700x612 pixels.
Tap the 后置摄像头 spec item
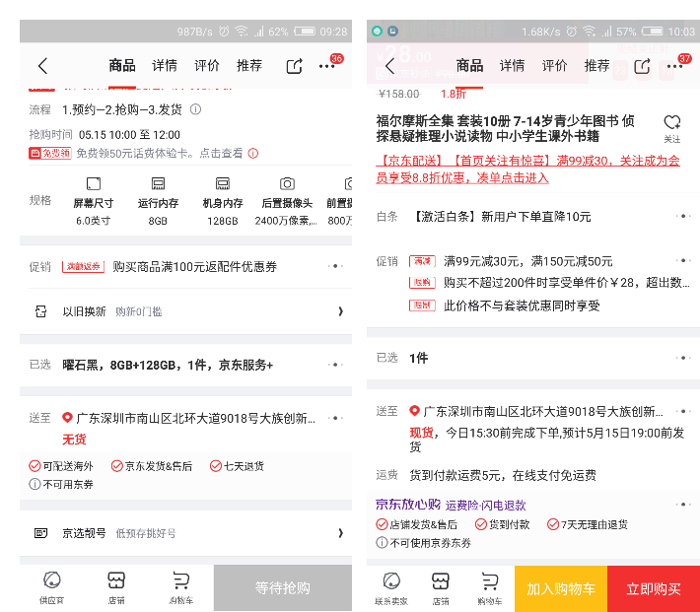point(287,201)
